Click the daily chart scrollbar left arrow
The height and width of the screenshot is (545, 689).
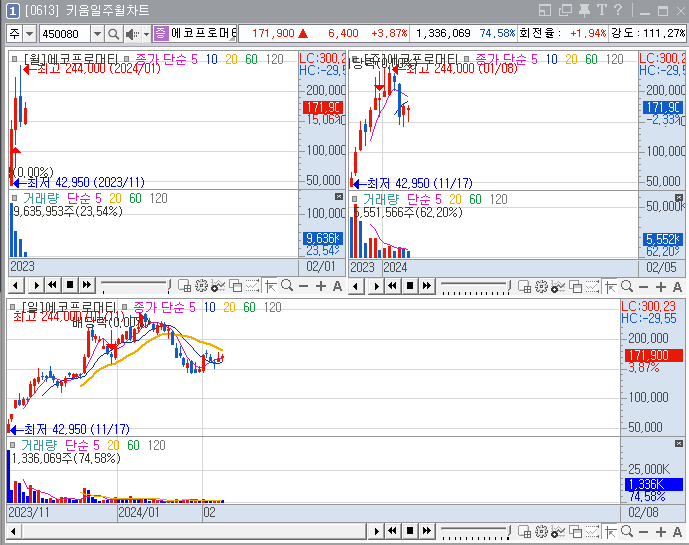coord(13,531)
